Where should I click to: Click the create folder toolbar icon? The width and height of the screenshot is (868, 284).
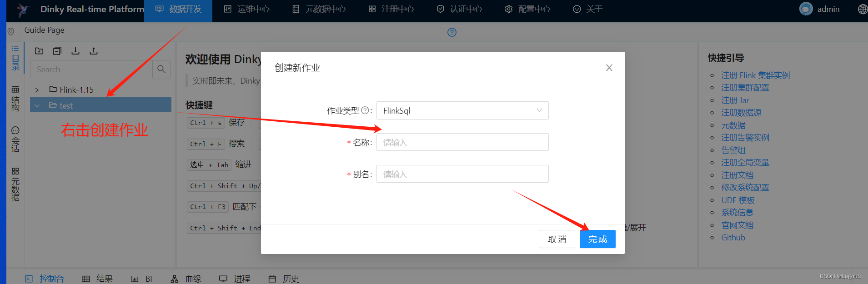pyautogui.click(x=39, y=51)
